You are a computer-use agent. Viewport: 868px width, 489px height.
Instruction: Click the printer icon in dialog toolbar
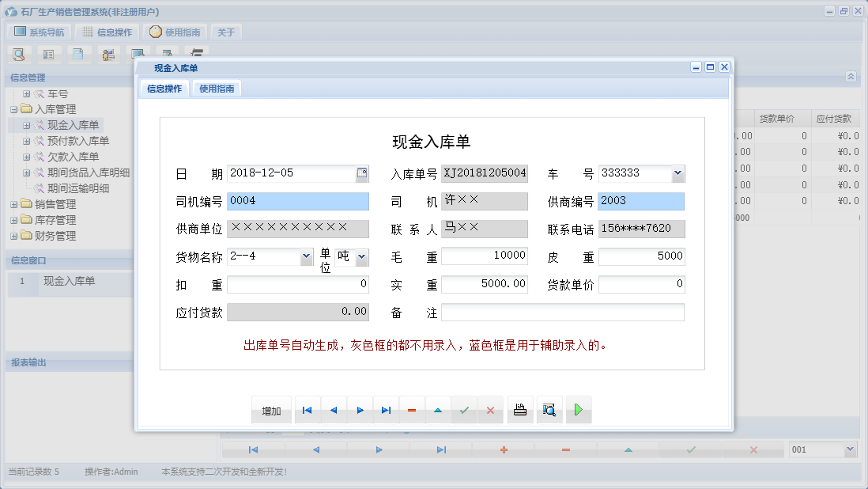pyautogui.click(x=520, y=410)
